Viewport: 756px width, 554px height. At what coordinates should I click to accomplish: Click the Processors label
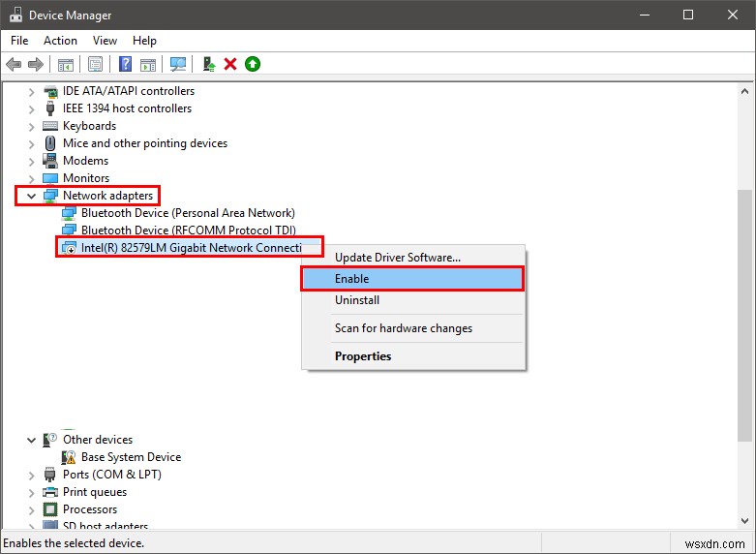(x=90, y=509)
